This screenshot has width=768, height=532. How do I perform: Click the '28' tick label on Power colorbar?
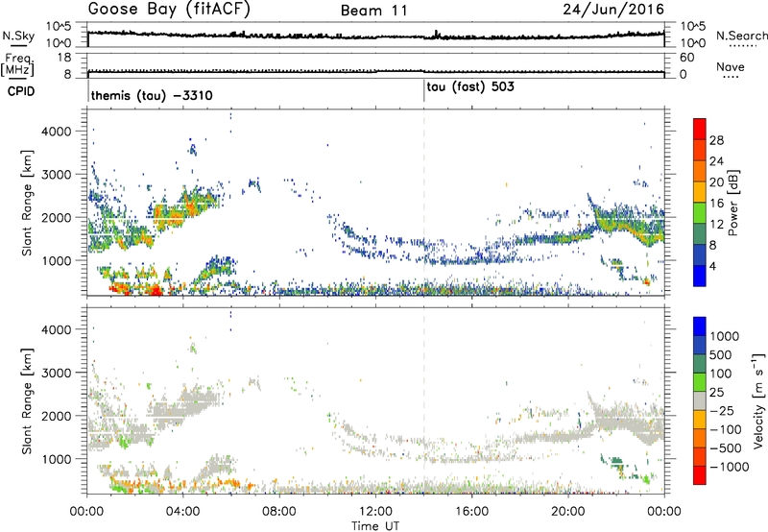[x=716, y=140]
